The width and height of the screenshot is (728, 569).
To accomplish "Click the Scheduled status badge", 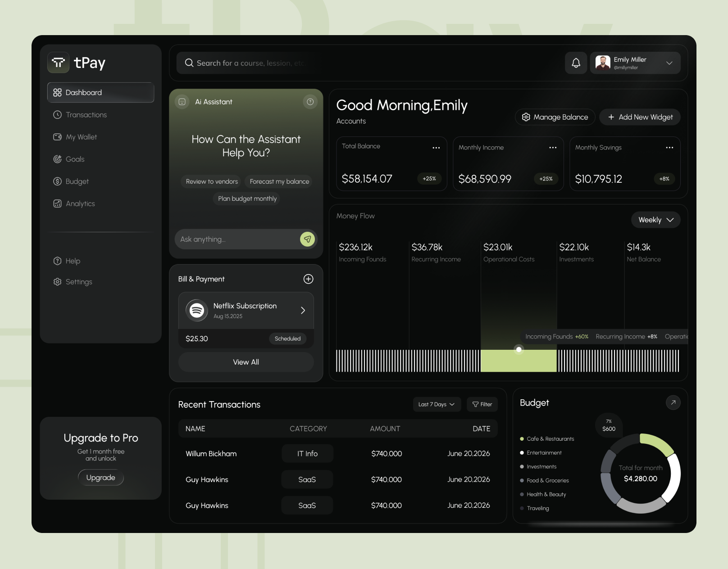I will point(287,339).
